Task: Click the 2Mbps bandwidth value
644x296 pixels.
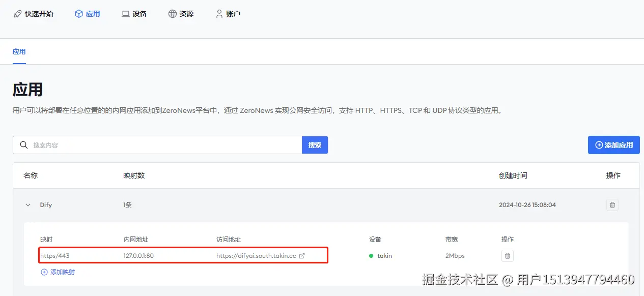Action: pos(455,256)
